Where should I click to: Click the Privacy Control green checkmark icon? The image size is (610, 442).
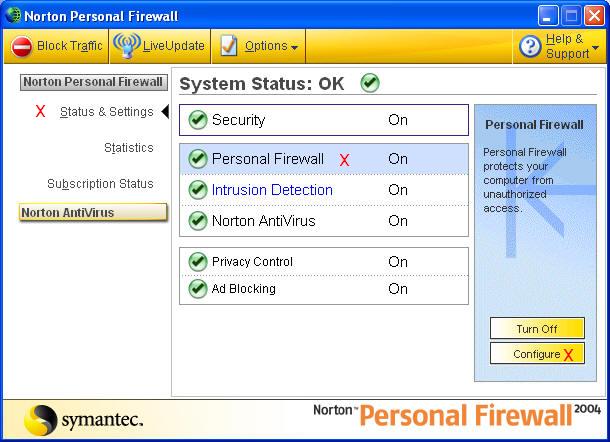(x=197, y=262)
